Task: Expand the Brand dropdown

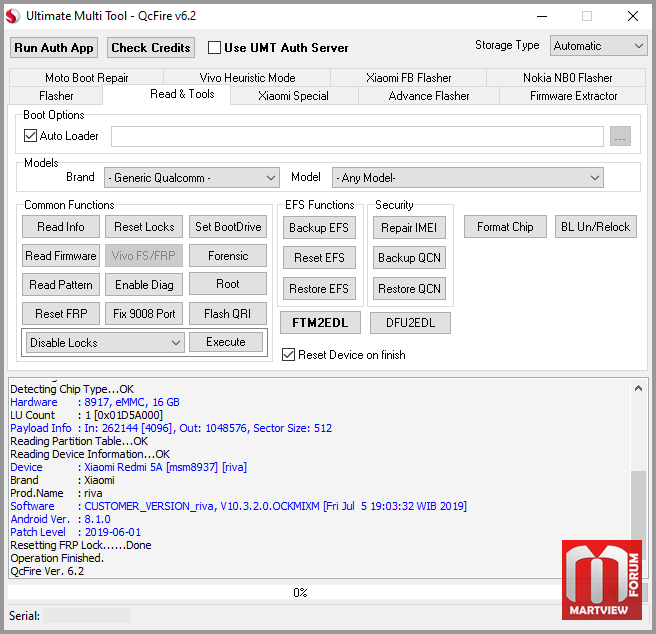Action: coord(192,178)
